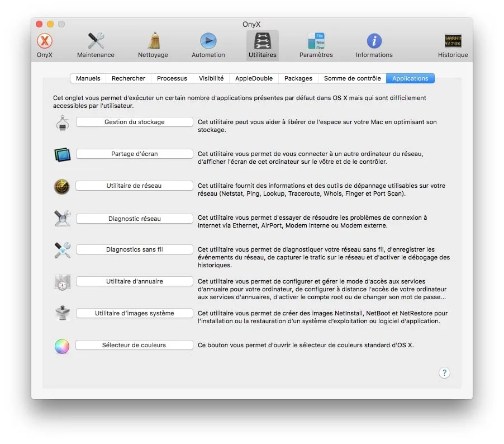Switch to the Somme de contrôle tab
Screen dimensions: 504x444
pos(352,78)
